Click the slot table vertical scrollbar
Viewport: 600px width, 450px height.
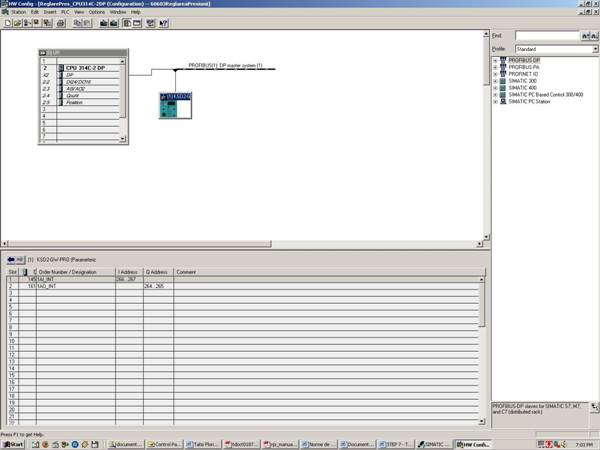[482, 305]
